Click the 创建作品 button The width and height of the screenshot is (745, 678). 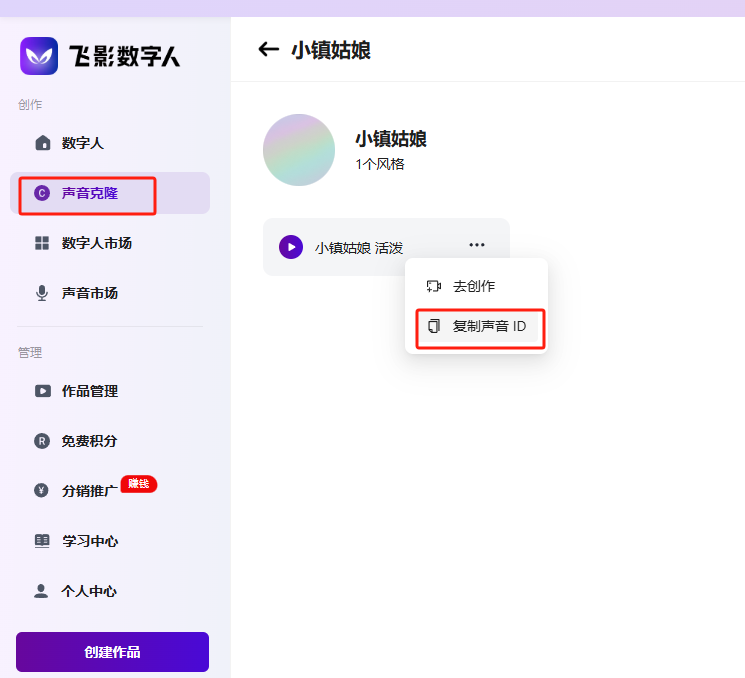pos(113,652)
